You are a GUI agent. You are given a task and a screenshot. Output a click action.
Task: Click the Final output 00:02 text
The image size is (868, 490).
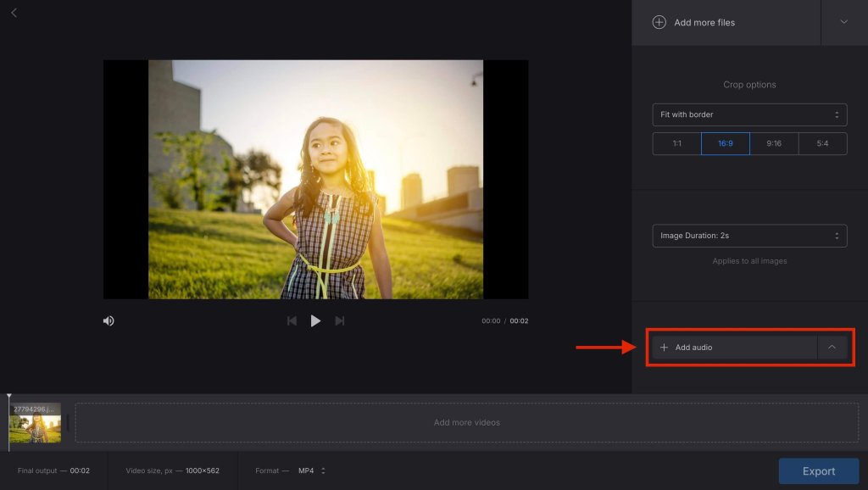click(x=53, y=471)
